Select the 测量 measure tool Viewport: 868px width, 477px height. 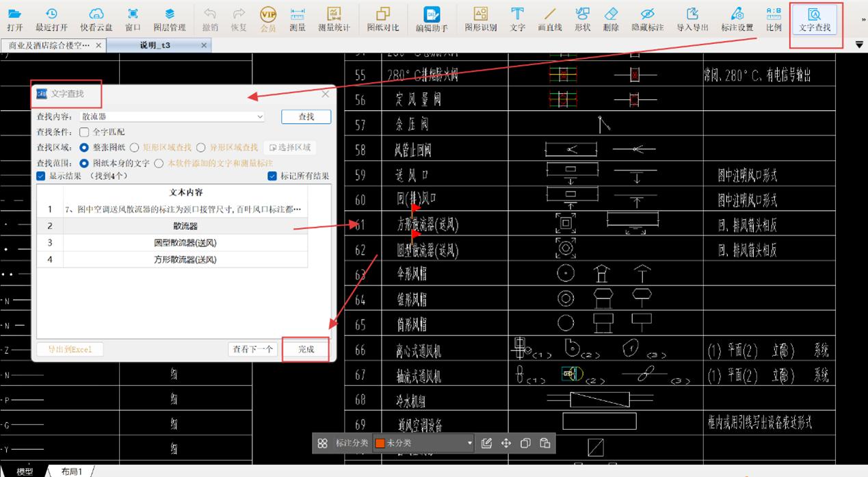pyautogui.click(x=298, y=19)
